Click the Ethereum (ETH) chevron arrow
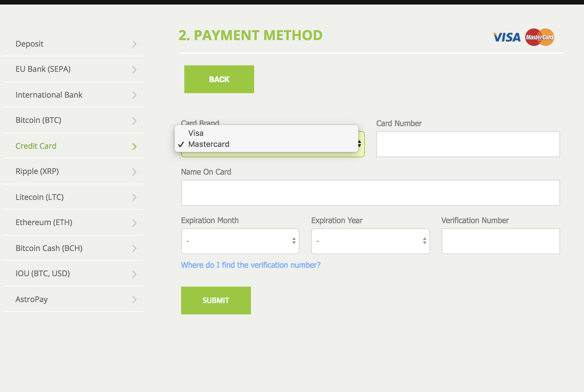584x392 pixels. pos(135,223)
